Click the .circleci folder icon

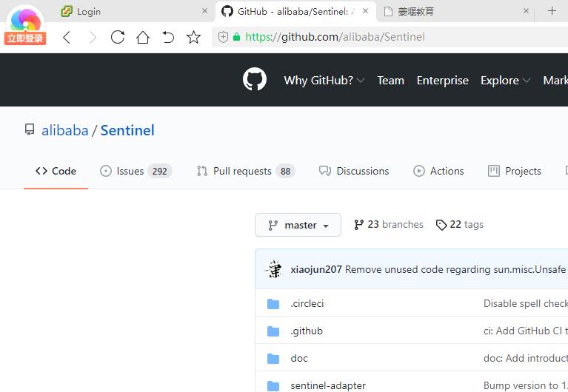[273, 304]
